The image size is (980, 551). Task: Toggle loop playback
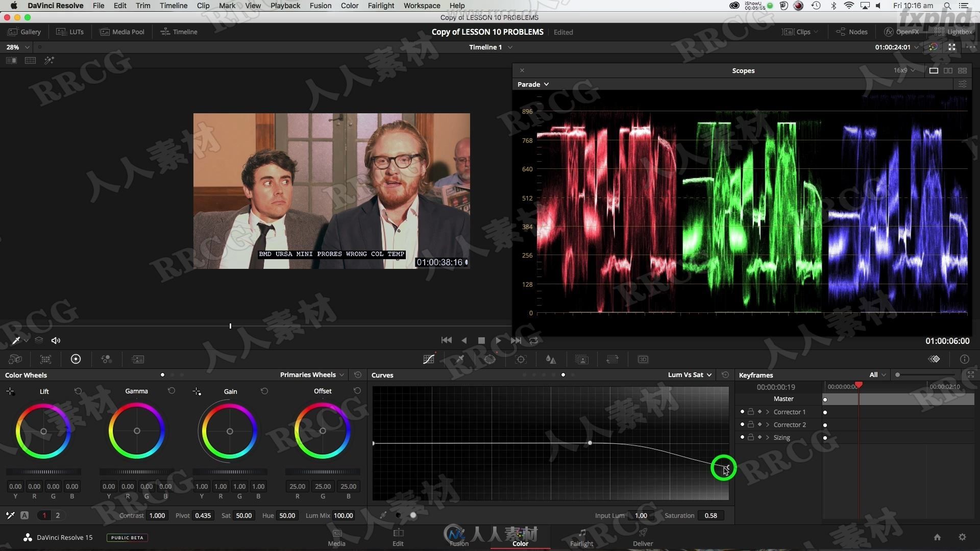pos(534,340)
